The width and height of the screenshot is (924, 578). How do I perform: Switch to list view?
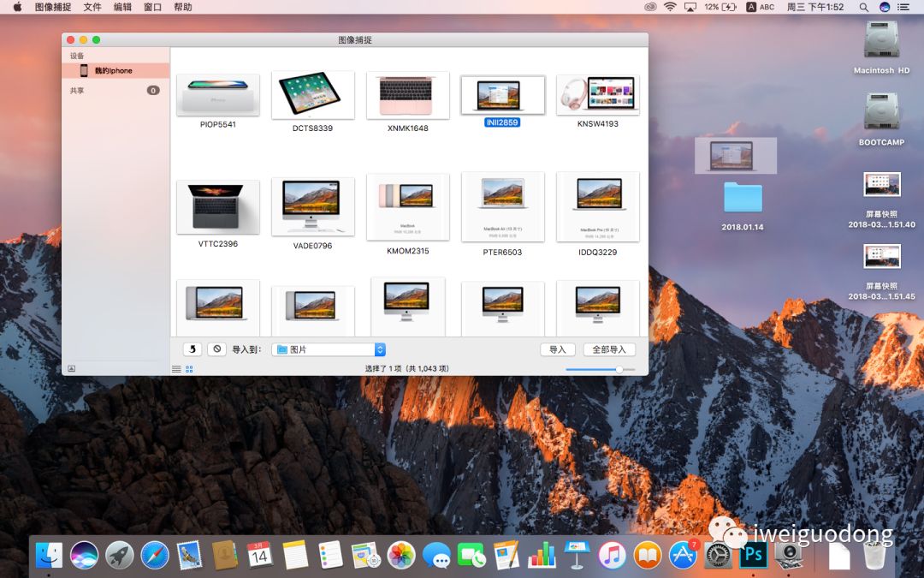[176, 369]
